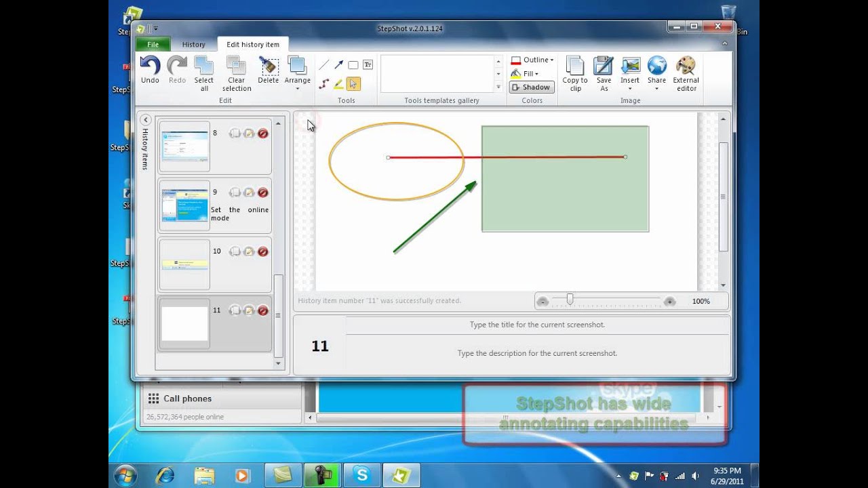
Task: Click Save As floppy icon
Action: [x=604, y=65]
